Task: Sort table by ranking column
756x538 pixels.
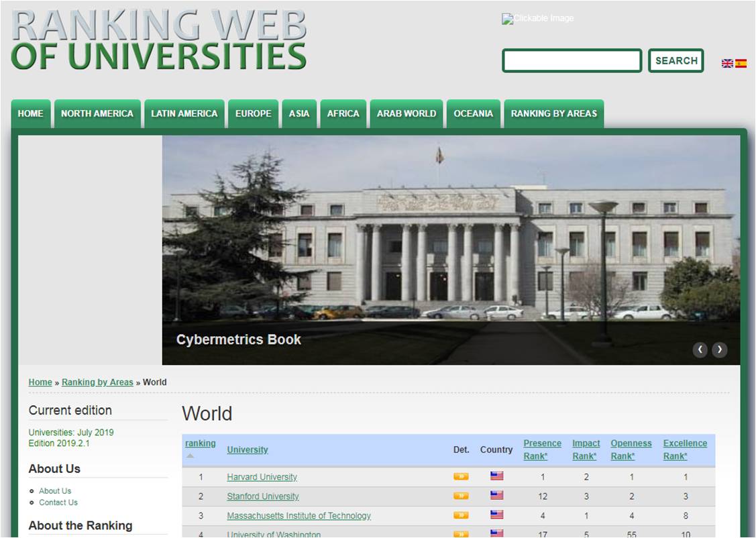Action: pos(201,443)
